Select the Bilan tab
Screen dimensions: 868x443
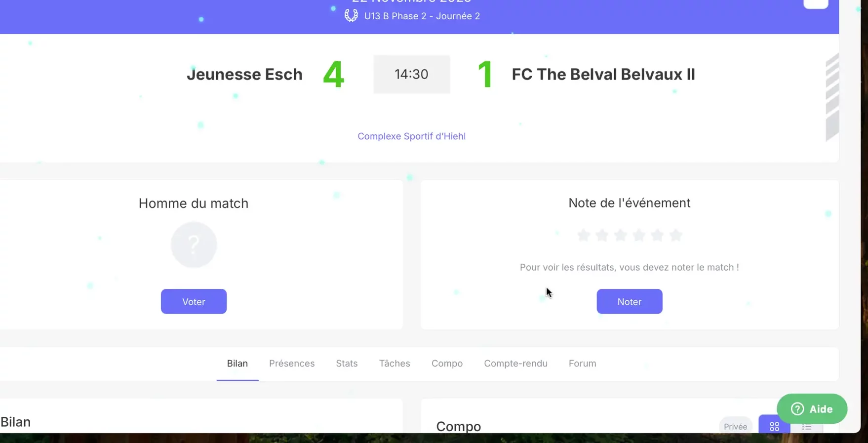coord(237,363)
